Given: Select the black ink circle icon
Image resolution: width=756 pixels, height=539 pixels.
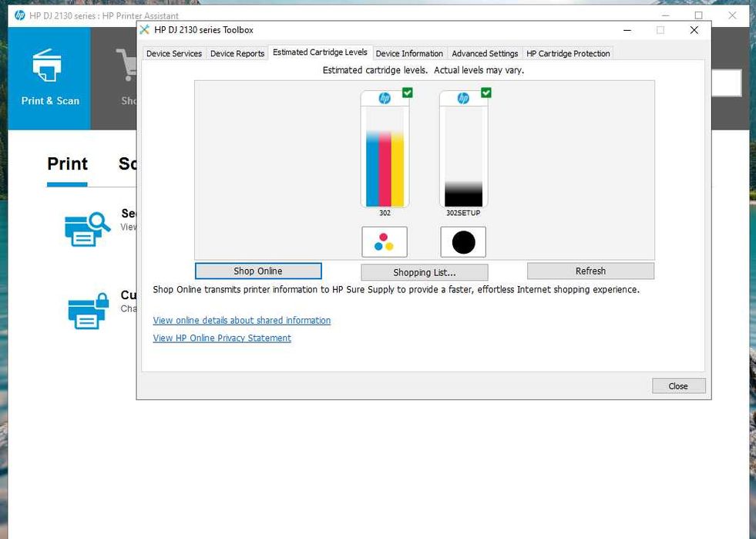Looking at the screenshot, I should click(x=463, y=242).
